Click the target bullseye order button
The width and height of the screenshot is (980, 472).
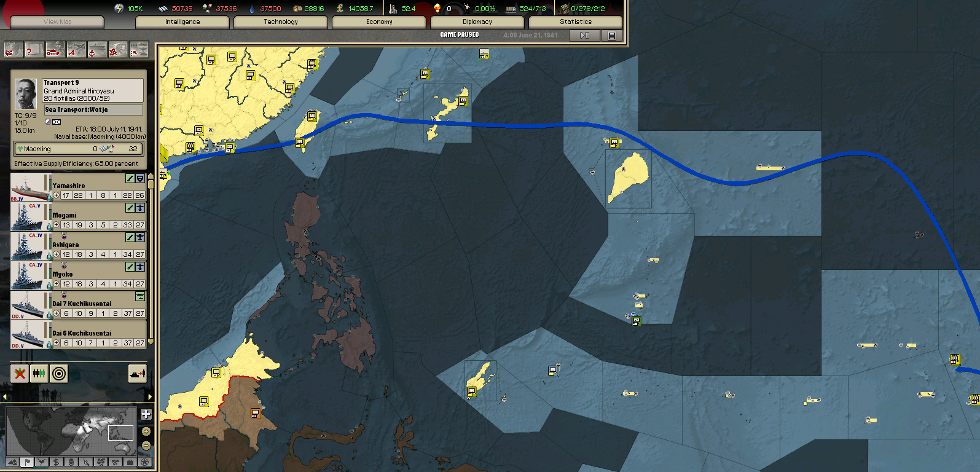pos(59,373)
